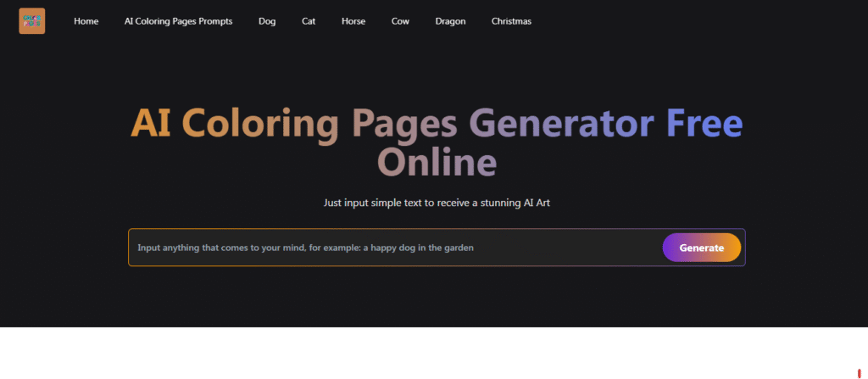
Task: Click the small icon in bottom-right corner
Action: (x=860, y=371)
